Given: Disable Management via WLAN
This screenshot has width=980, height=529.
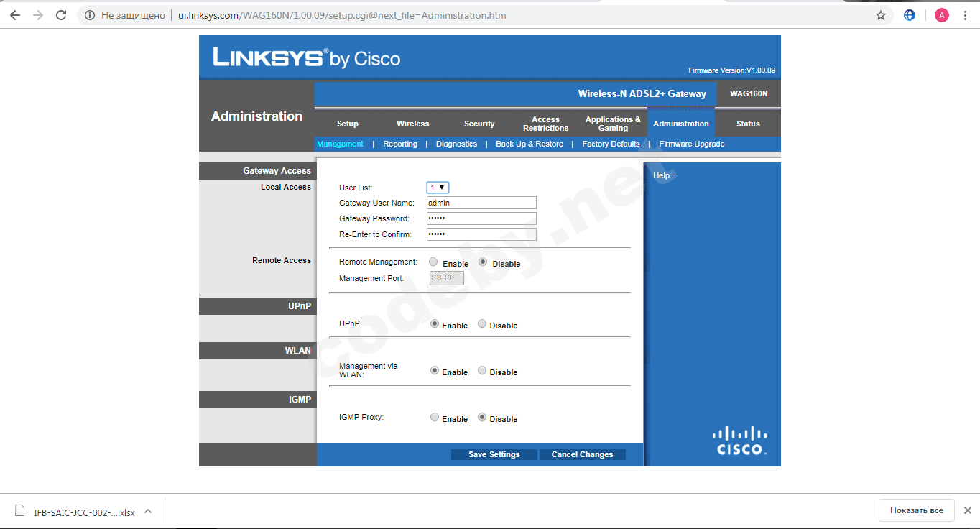Looking at the screenshot, I should 482,371.
